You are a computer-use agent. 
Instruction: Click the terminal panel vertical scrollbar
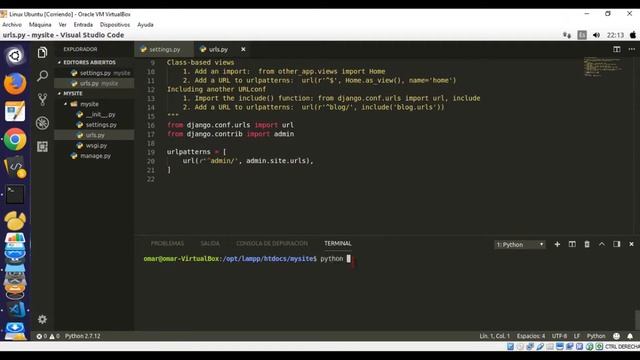coord(637,320)
